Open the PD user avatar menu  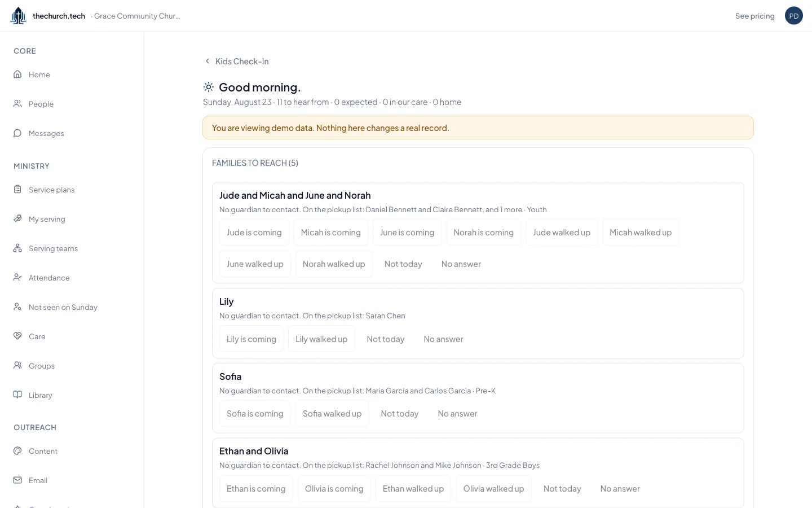[x=794, y=16]
